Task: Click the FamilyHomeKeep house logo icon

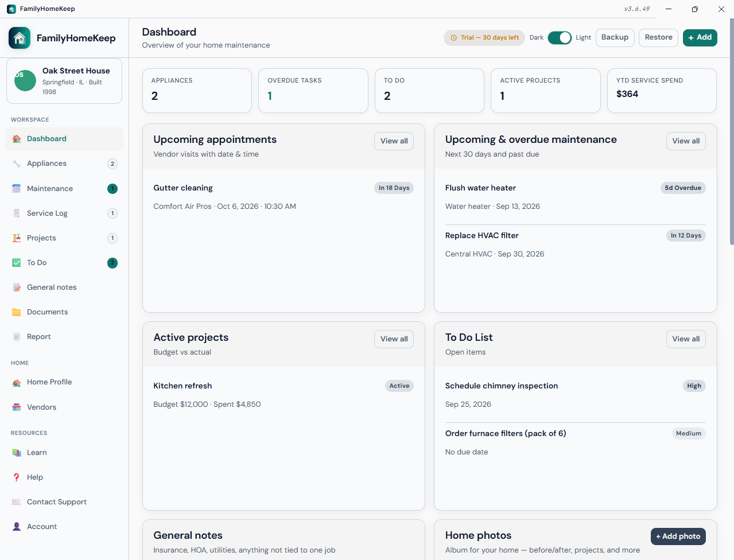Action: click(x=20, y=38)
